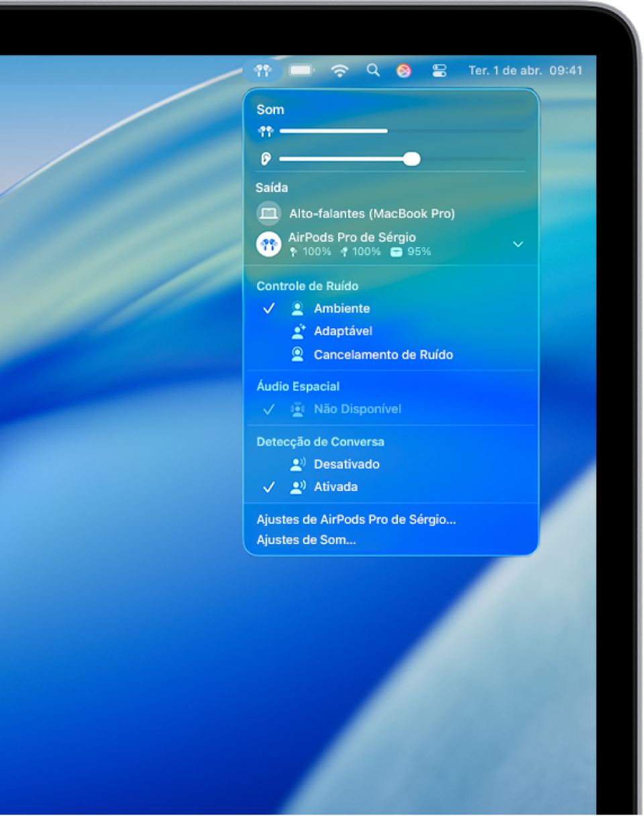644x816 pixels.
Task: Select Ambiente noise control mode
Action: click(391, 309)
